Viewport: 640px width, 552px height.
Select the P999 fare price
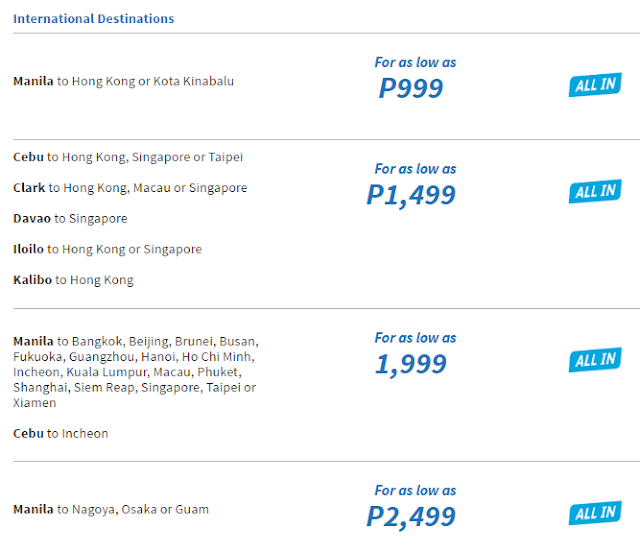[x=411, y=88]
